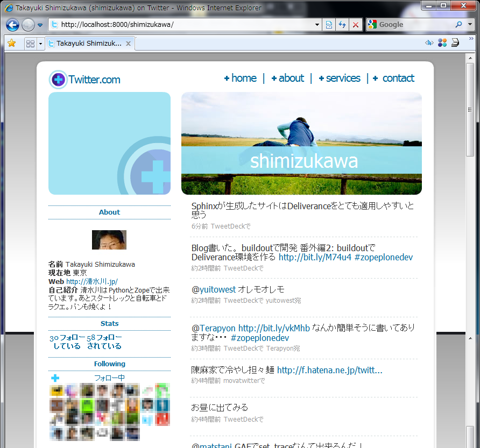The height and width of the screenshot is (448, 480).
Task: Click the profile photo under About
Action: click(x=109, y=240)
